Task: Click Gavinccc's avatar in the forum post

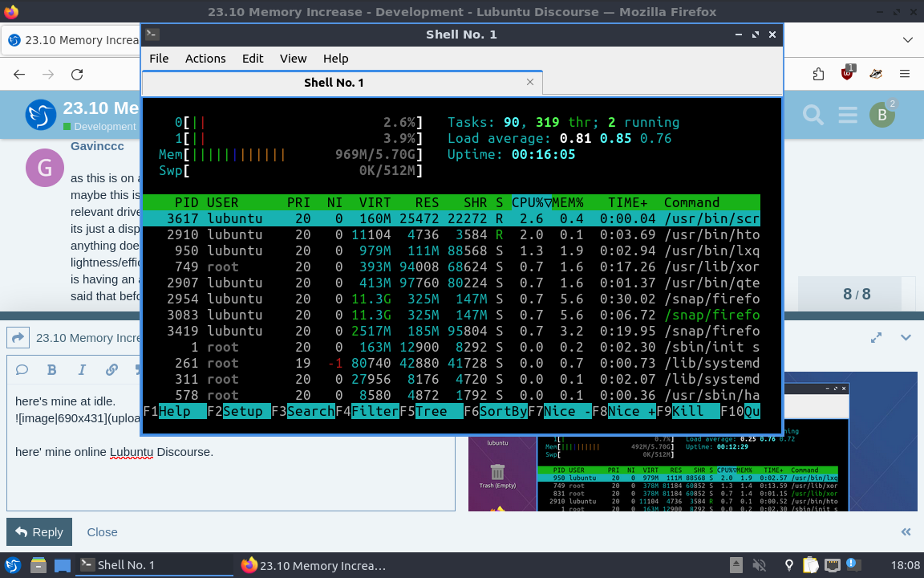Action: [x=45, y=168]
